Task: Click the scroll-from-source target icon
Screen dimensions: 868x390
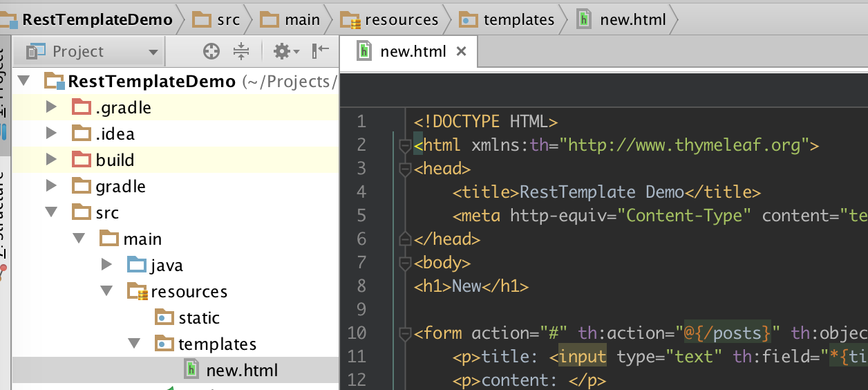Action: coord(211,51)
